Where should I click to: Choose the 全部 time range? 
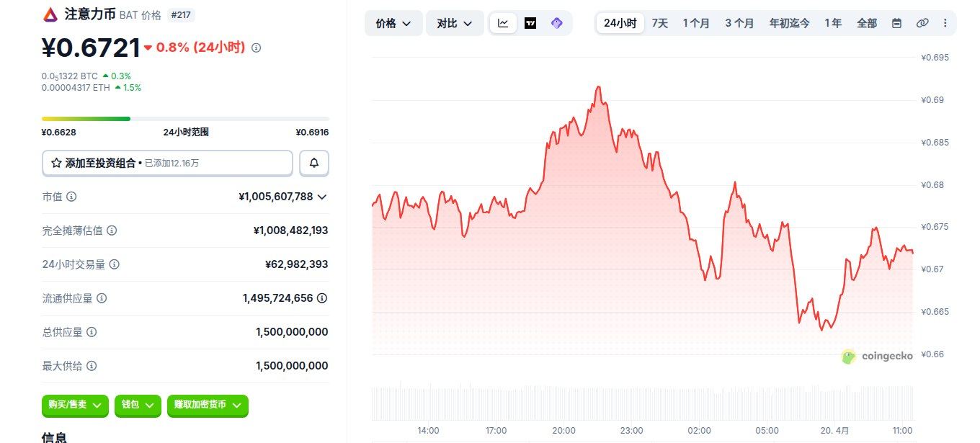tap(867, 23)
